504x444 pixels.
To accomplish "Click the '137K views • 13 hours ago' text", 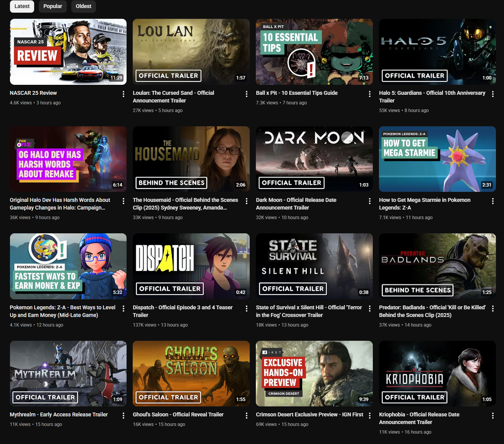I will point(160,325).
